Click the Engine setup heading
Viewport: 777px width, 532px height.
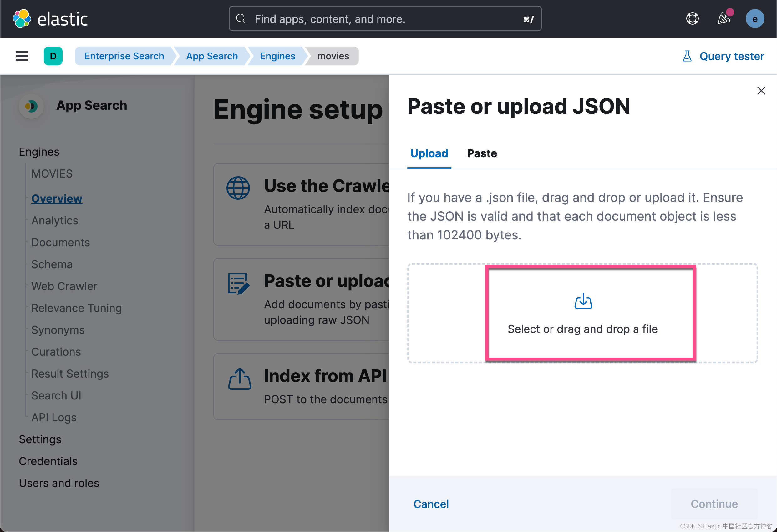(x=298, y=109)
